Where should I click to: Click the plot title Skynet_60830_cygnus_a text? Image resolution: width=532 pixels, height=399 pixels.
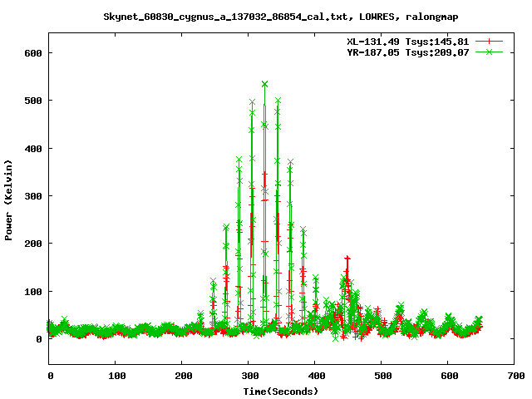click(281, 17)
